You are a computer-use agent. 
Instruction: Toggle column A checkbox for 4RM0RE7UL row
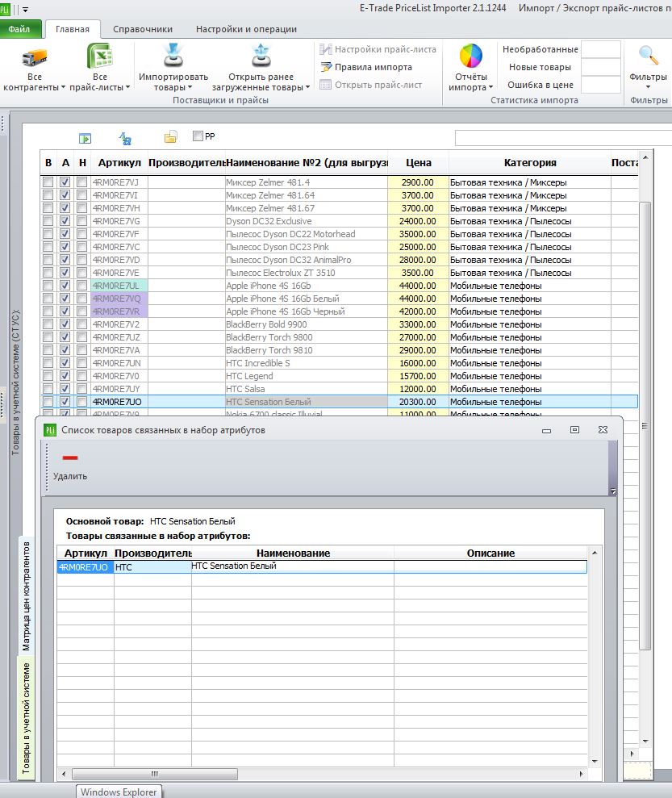tap(65, 285)
